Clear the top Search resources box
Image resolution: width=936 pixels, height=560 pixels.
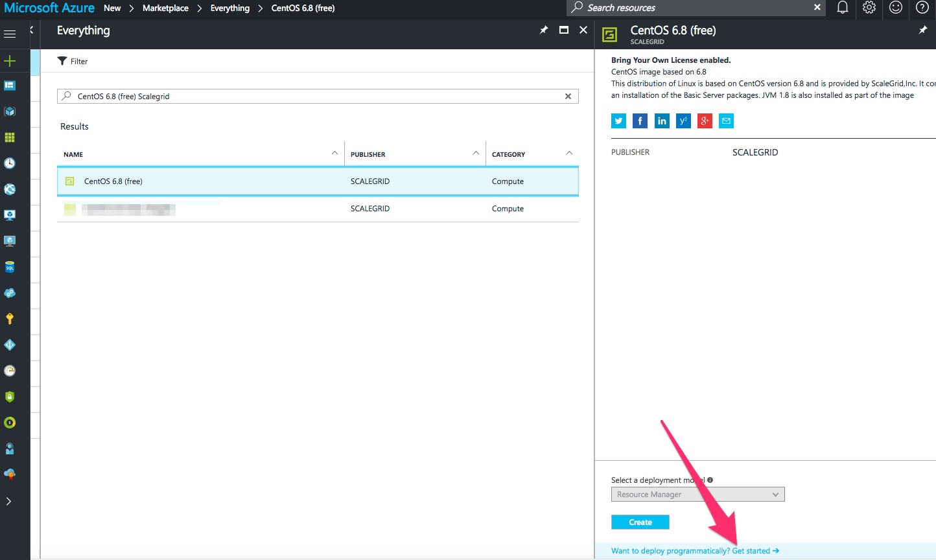click(x=817, y=8)
